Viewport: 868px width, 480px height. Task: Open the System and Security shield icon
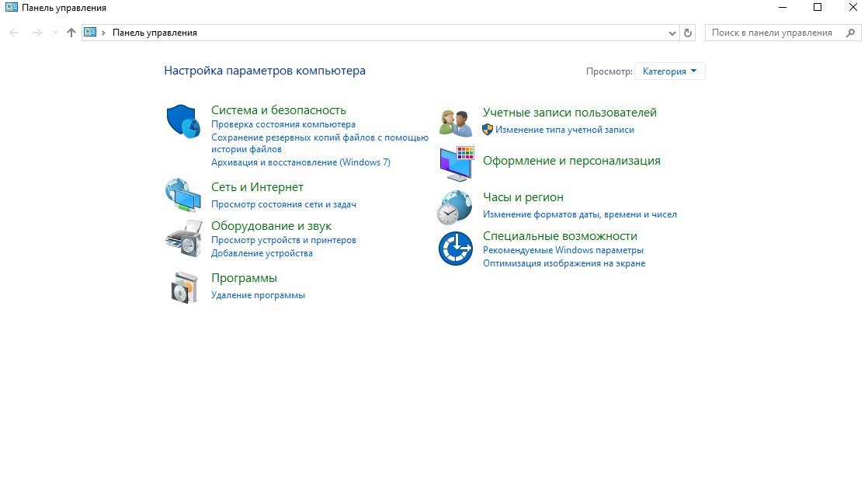tap(183, 121)
